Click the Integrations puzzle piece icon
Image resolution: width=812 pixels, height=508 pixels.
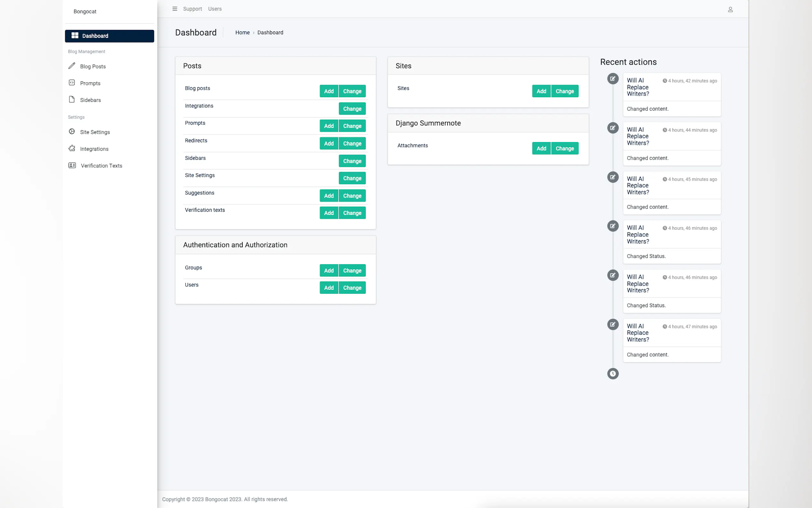pos(72,148)
